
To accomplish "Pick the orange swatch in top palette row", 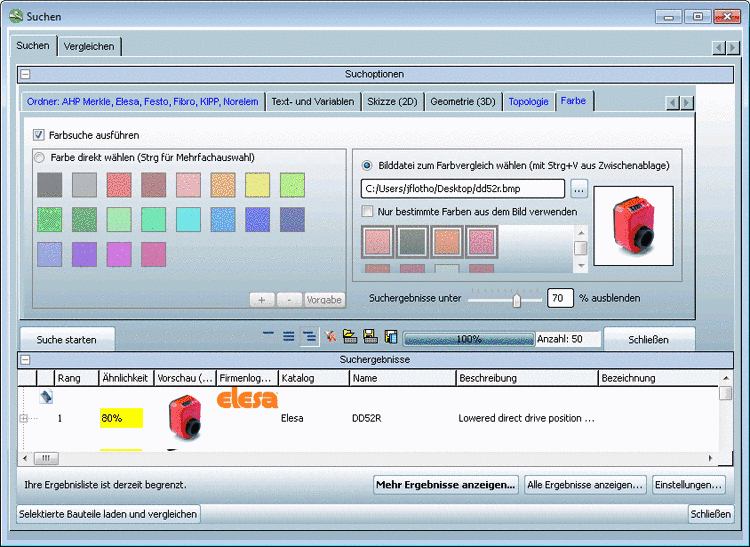I will (x=223, y=185).
